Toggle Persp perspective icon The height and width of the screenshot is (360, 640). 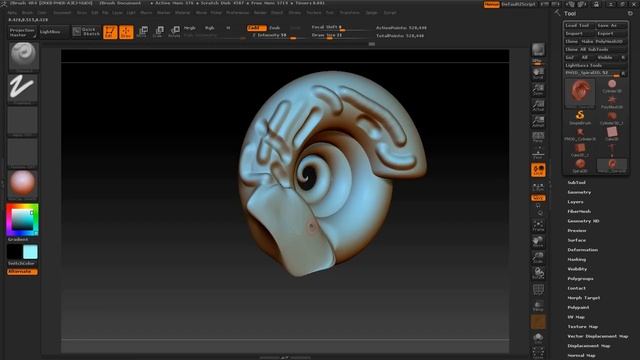point(538,138)
